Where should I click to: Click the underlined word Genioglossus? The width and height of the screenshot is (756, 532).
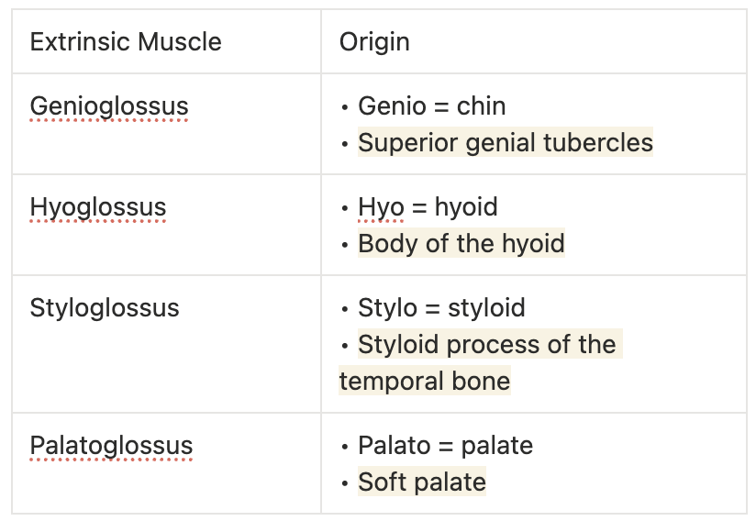coord(109,106)
